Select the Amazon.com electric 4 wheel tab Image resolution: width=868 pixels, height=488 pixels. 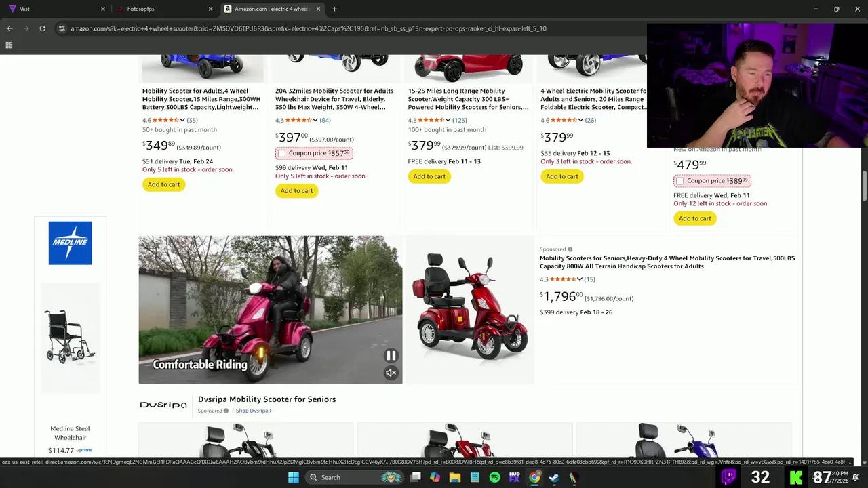coord(271,9)
